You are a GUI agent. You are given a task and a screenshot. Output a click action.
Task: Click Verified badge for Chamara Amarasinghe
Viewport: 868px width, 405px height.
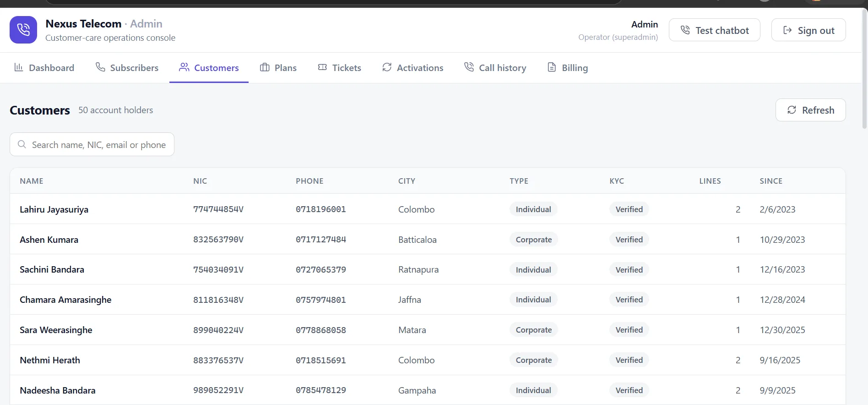pos(629,300)
